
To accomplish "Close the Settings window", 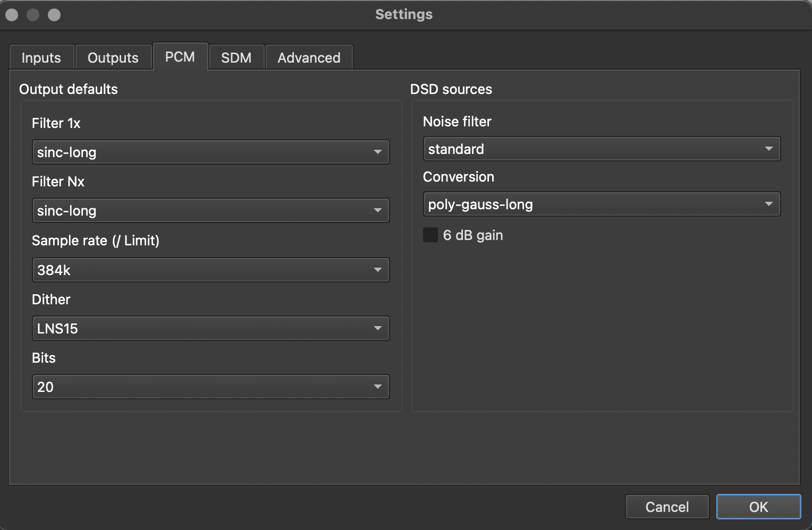I will pos(12,15).
